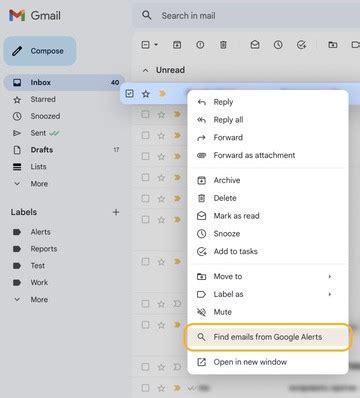Click the Gmail logo
Screen dimensions: 360x398
(x=35, y=16)
